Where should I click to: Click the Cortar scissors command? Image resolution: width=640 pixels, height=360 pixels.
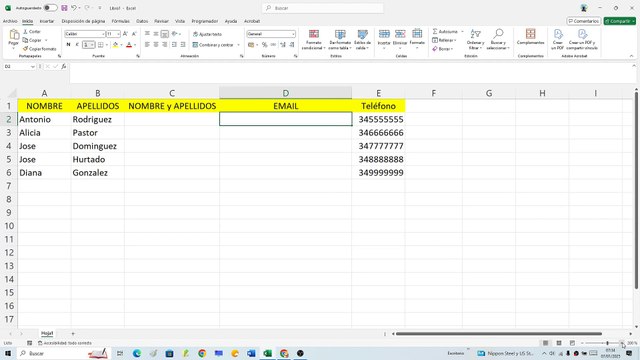pyautogui.click(x=32, y=31)
